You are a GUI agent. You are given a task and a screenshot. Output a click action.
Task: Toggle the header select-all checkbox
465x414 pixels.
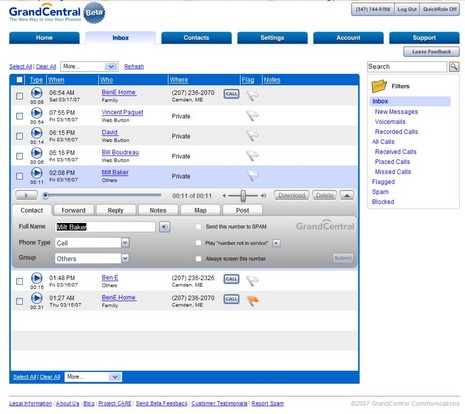point(20,80)
